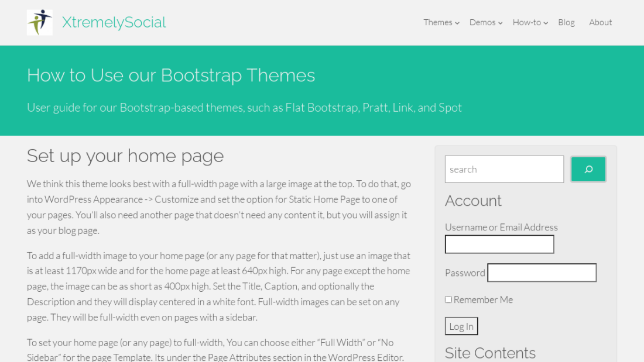
Task: Expand the Themes menu
Action: (441, 23)
